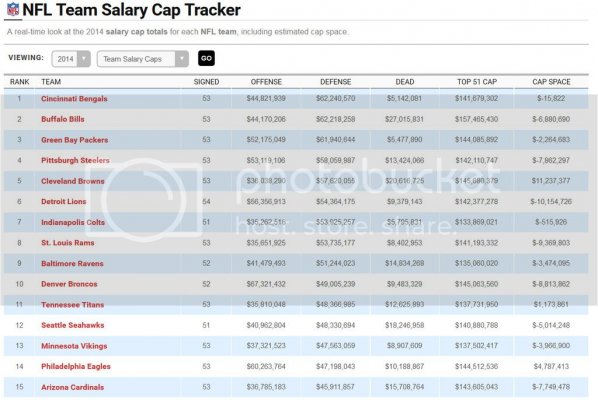Image resolution: width=598 pixels, height=400 pixels.
Task: Select Eagles offense value $60,263,764
Action: pos(266,366)
